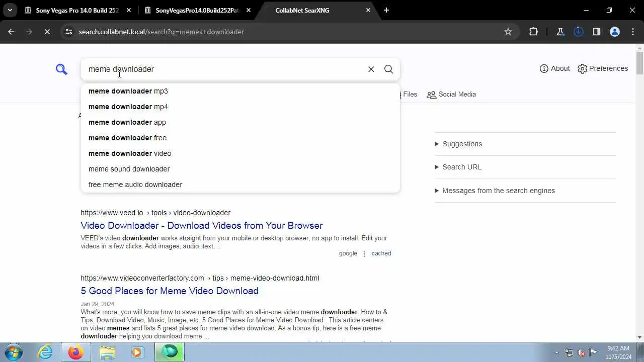This screenshot has height=362, width=644.
Task: Open Video Downloader - Download Videos link
Action: click(x=202, y=225)
